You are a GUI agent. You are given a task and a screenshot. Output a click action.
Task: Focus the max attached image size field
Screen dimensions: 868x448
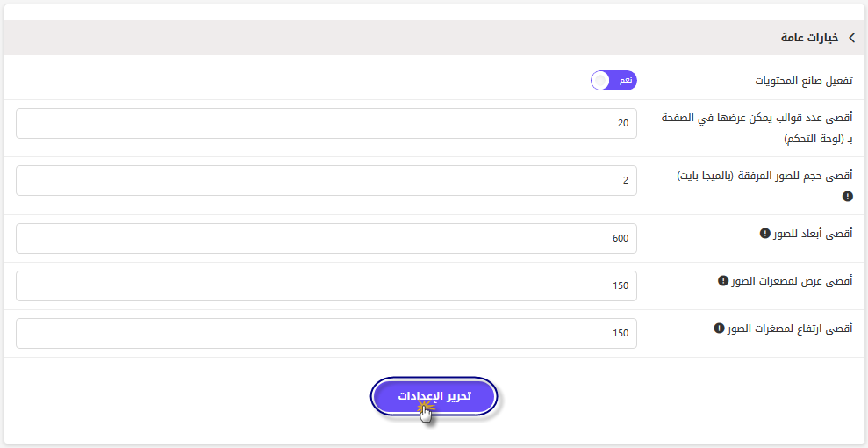pyautogui.click(x=326, y=181)
